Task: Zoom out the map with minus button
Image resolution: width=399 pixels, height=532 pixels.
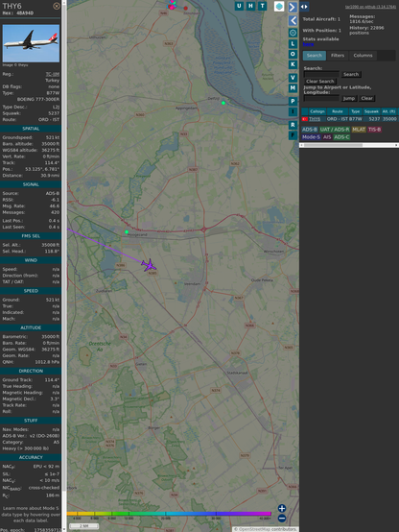Action: pyautogui.click(x=282, y=519)
